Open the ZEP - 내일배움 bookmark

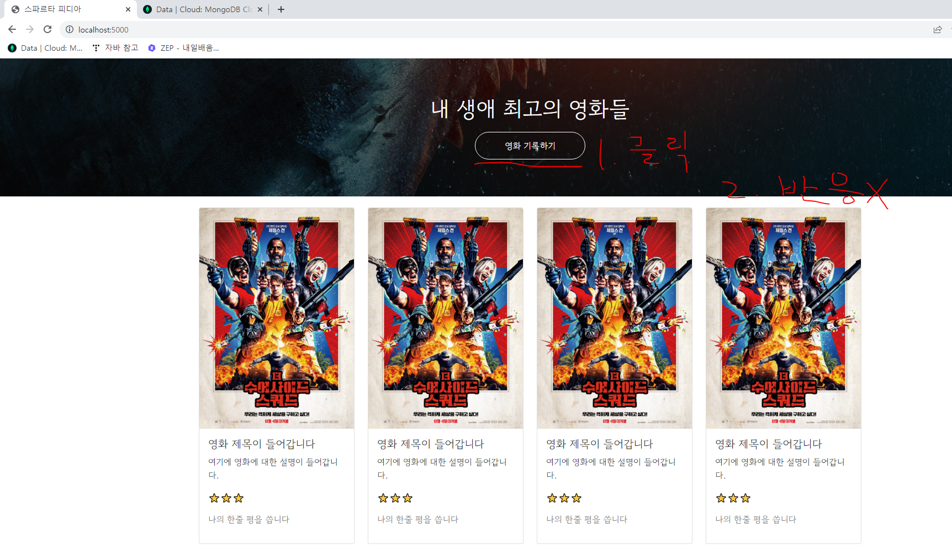coord(183,48)
